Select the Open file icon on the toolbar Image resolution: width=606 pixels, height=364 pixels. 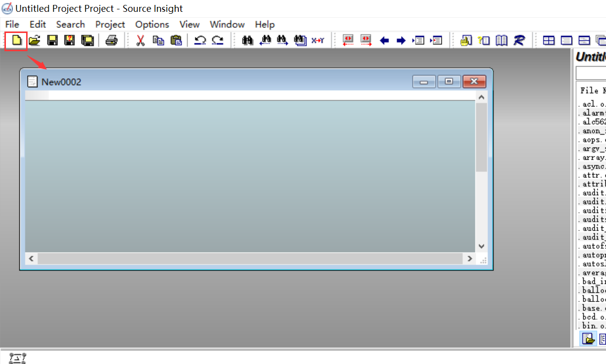(34, 40)
